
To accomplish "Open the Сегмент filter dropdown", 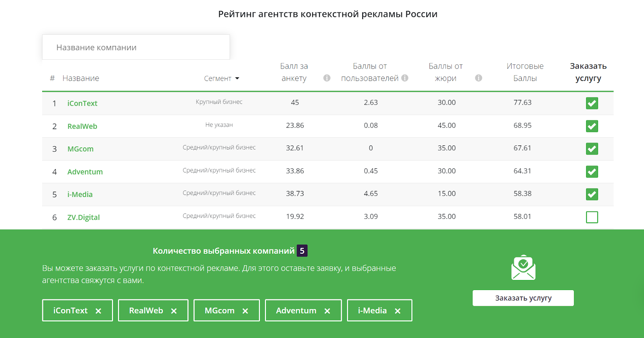I will point(222,79).
